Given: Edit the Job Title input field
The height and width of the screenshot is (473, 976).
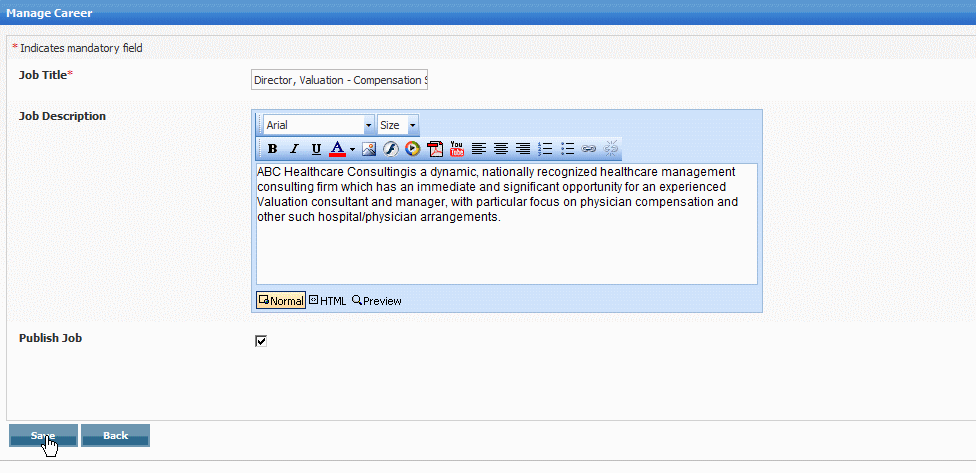Looking at the screenshot, I should click(x=339, y=80).
